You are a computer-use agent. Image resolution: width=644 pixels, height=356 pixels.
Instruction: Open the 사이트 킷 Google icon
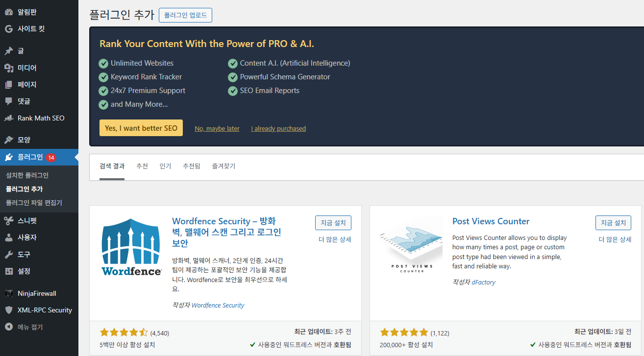click(x=8, y=29)
